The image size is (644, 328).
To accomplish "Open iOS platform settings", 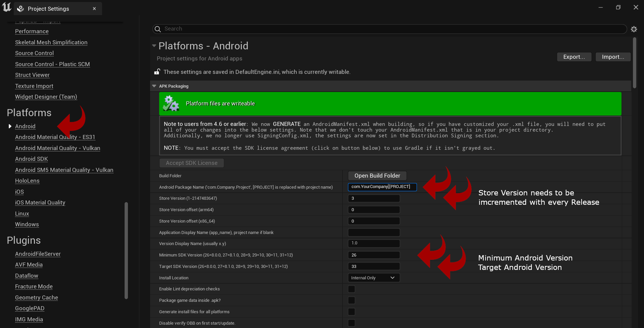I will [x=19, y=192].
